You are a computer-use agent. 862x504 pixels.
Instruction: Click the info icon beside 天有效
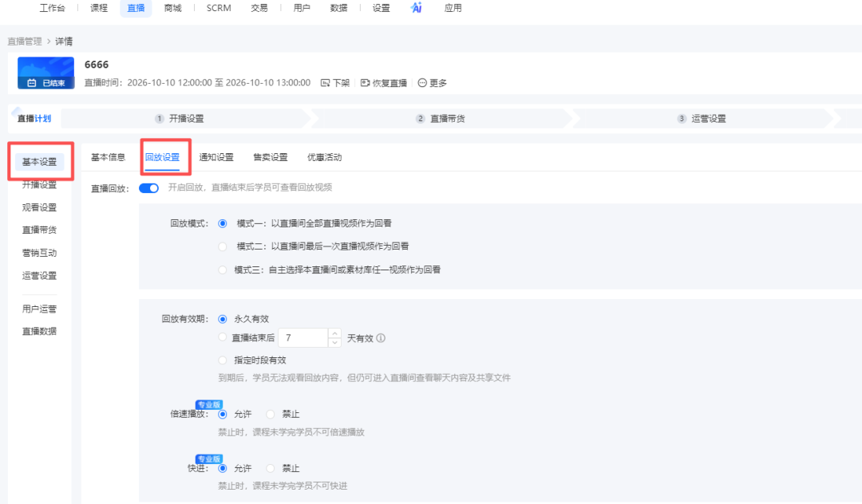[381, 338]
